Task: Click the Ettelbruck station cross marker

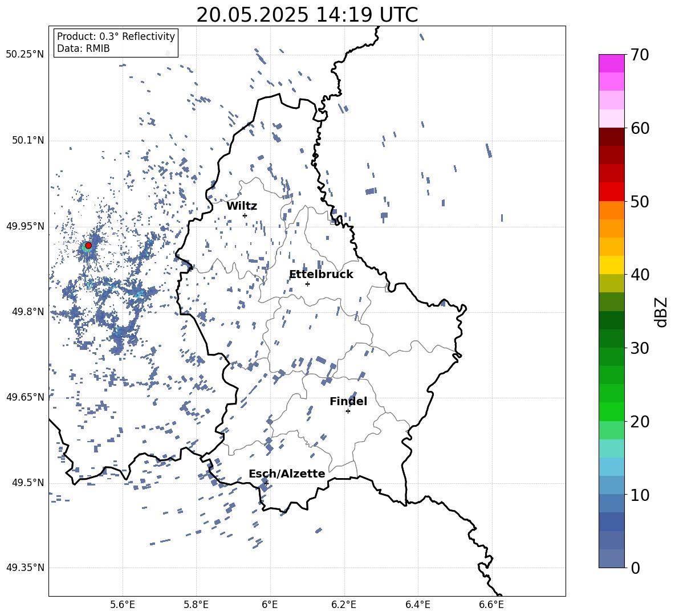Action: pos(307,284)
